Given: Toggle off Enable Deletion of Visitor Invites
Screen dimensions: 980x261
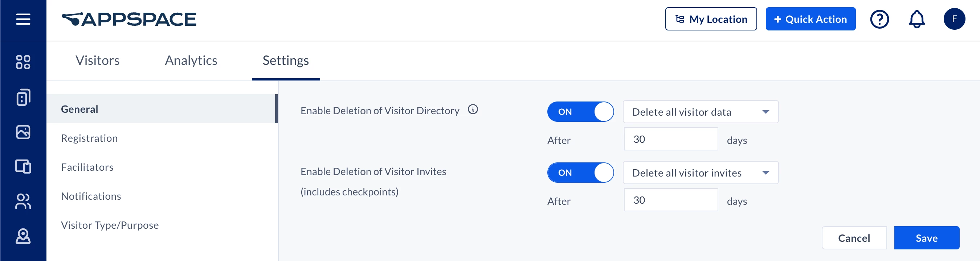Looking at the screenshot, I should click(x=580, y=173).
